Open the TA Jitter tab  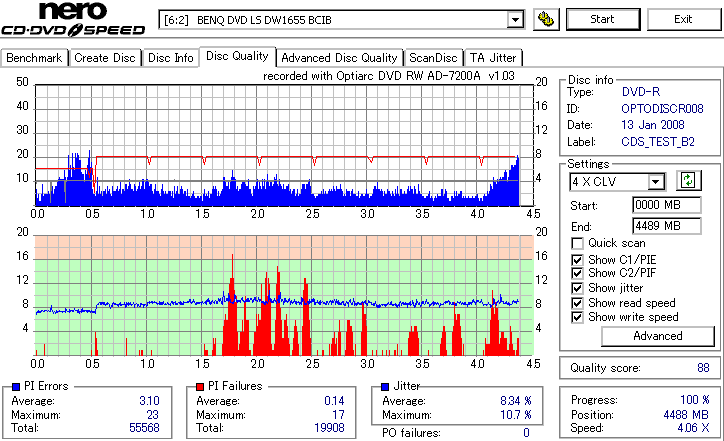[x=493, y=58]
